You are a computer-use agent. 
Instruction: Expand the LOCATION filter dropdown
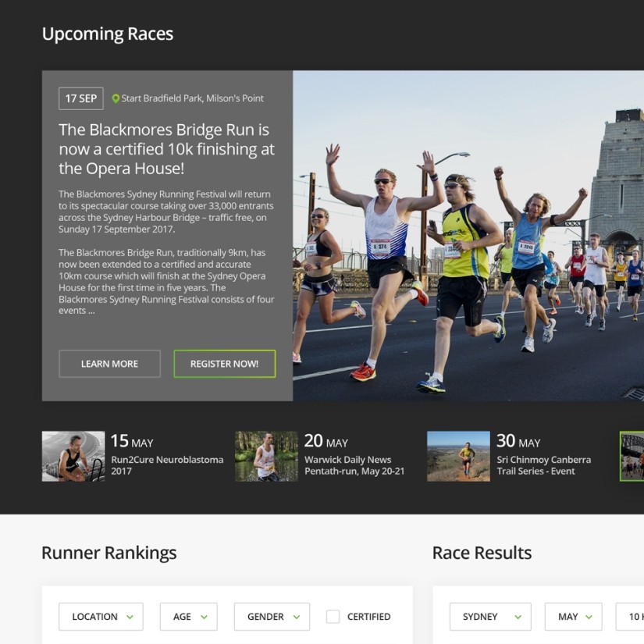click(101, 617)
